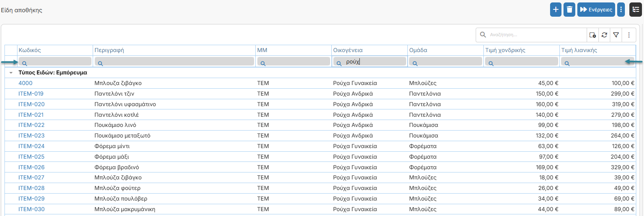Sort by the Τιμή λιανικής column header
The image size is (644, 216).
point(598,50)
